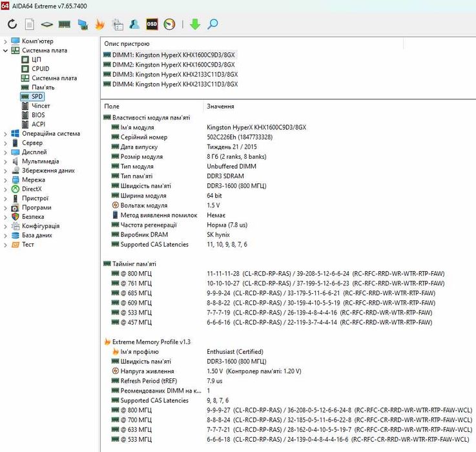Expand the Сервер tree node
Image resolution: width=476 pixels, height=452 pixels.
coord(5,143)
